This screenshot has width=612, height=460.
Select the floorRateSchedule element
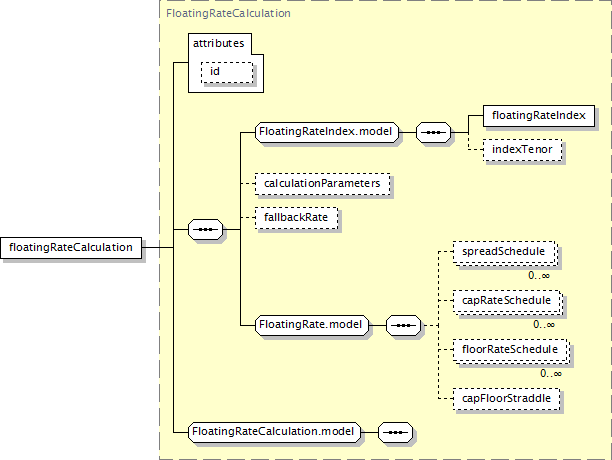[509, 349]
